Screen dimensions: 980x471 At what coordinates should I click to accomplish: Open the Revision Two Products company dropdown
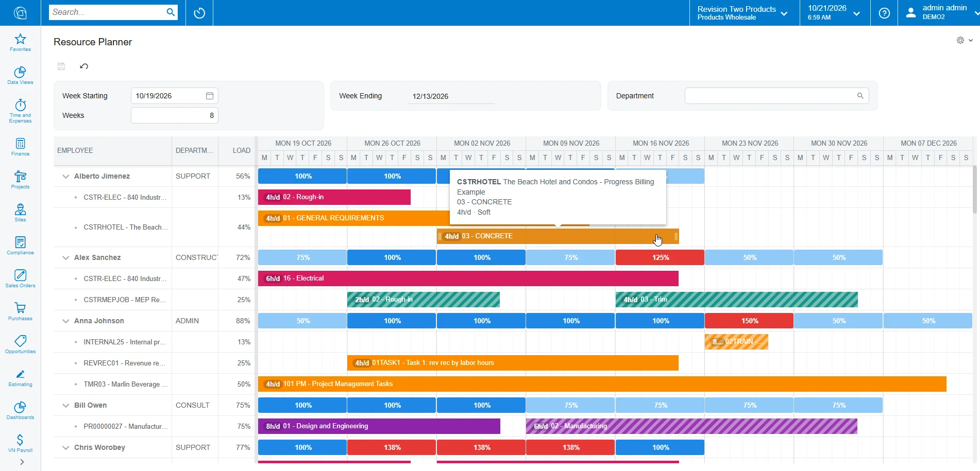pyautogui.click(x=742, y=13)
